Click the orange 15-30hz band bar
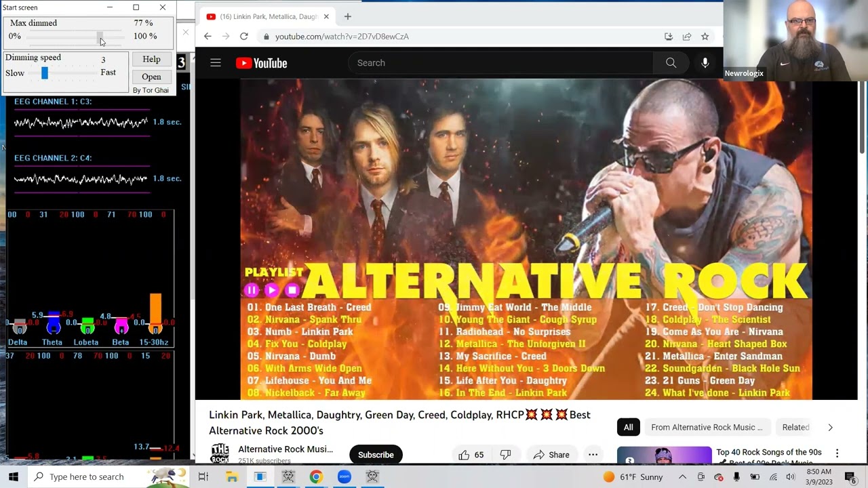 point(155,308)
